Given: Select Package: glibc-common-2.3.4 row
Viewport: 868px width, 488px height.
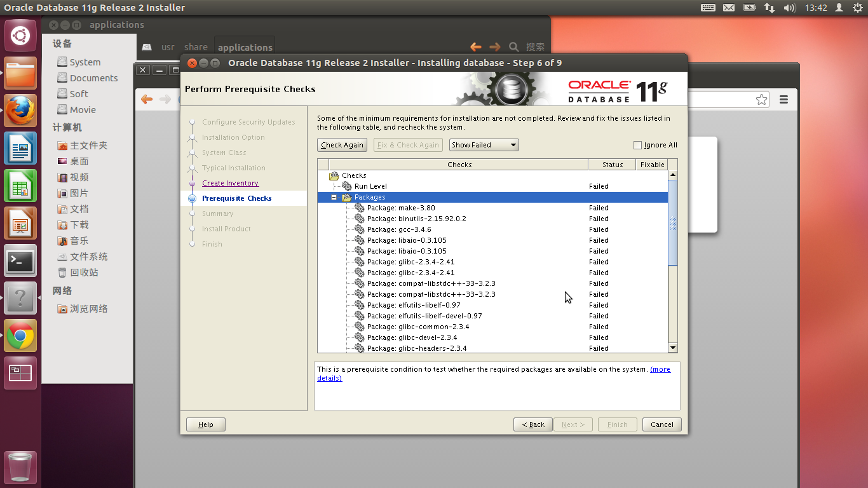Looking at the screenshot, I should (492, 327).
